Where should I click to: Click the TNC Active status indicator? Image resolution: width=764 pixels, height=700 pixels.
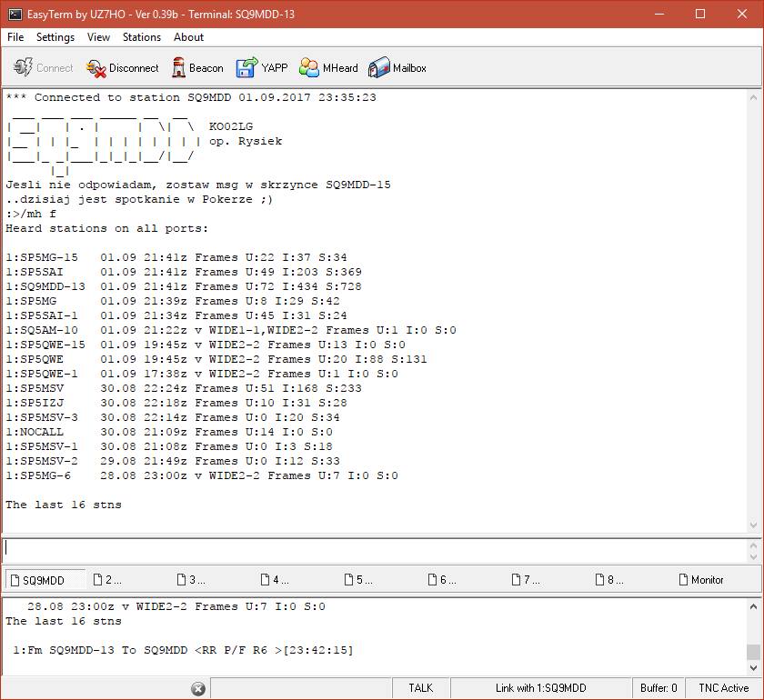pyautogui.click(x=723, y=688)
